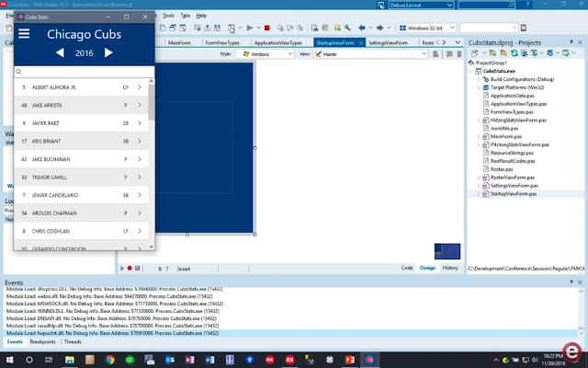Collapse the CubsStats.exe project node
588x368 pixels.
pyautogui.click(x=471, y=71)
